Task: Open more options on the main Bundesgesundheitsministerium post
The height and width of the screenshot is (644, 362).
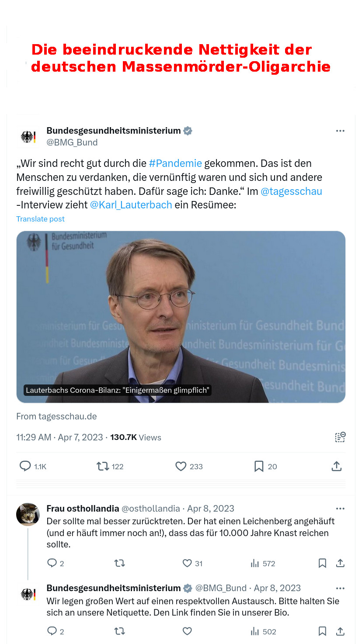Action: coord(340,131)
